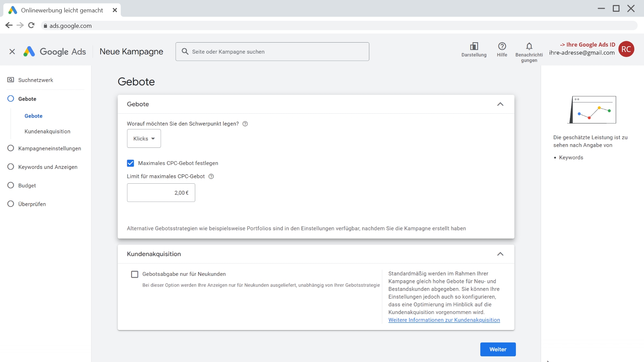Click help icon next to Schwerpunkt question
644x362 pixels.
click(x=245, y=124)
